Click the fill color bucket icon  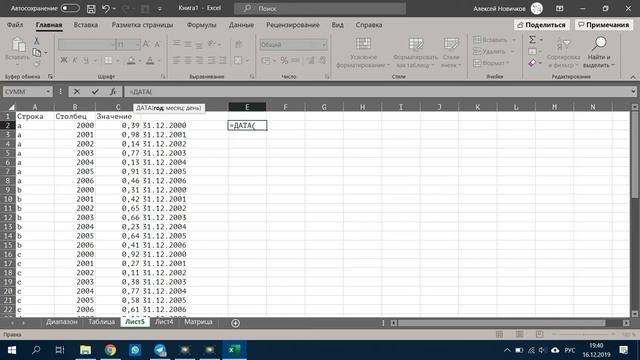pyautogui.click(x=131, y=60)
